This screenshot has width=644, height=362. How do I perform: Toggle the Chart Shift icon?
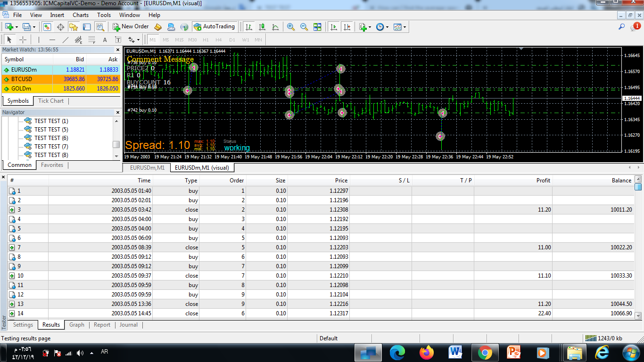coord(347,27)
